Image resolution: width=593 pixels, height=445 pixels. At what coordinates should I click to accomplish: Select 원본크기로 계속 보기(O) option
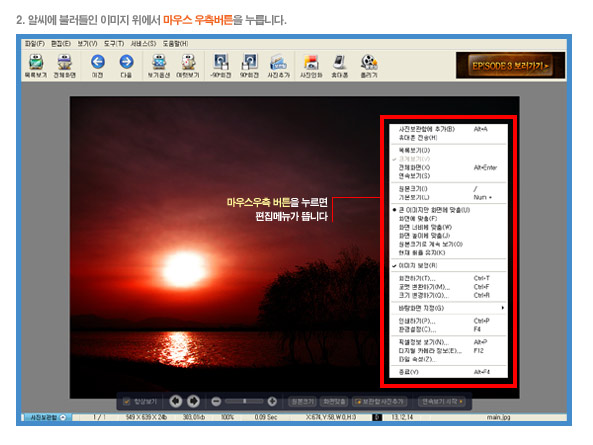click(x=448, y=244)
